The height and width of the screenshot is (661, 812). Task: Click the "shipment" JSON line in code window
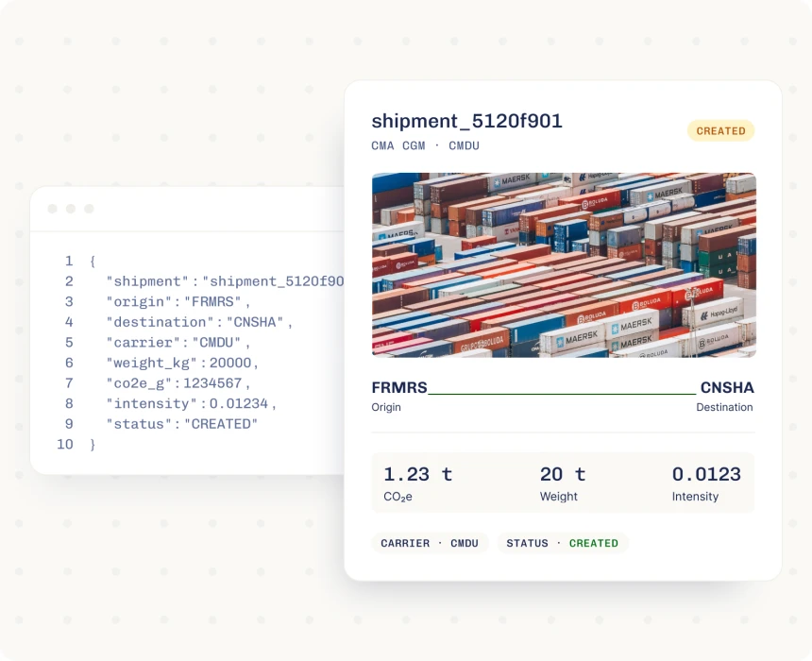pyautogui.click(x=225, y=281)
